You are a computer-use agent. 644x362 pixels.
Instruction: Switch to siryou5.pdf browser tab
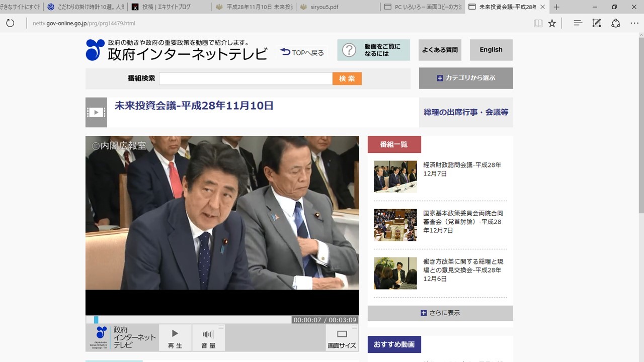337,7
